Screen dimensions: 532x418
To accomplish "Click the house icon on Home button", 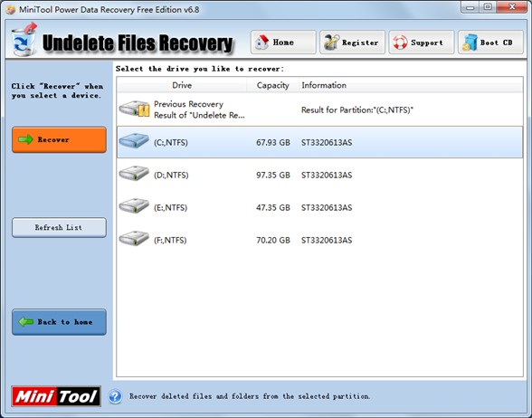I will [x=262, y=43].
